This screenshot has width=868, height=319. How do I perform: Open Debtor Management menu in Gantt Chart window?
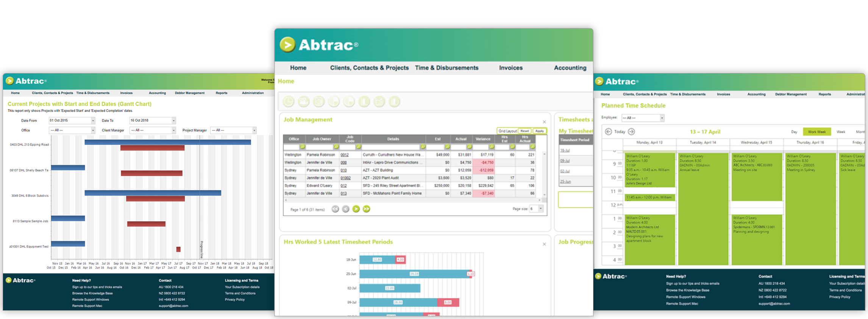click(189, 93)
